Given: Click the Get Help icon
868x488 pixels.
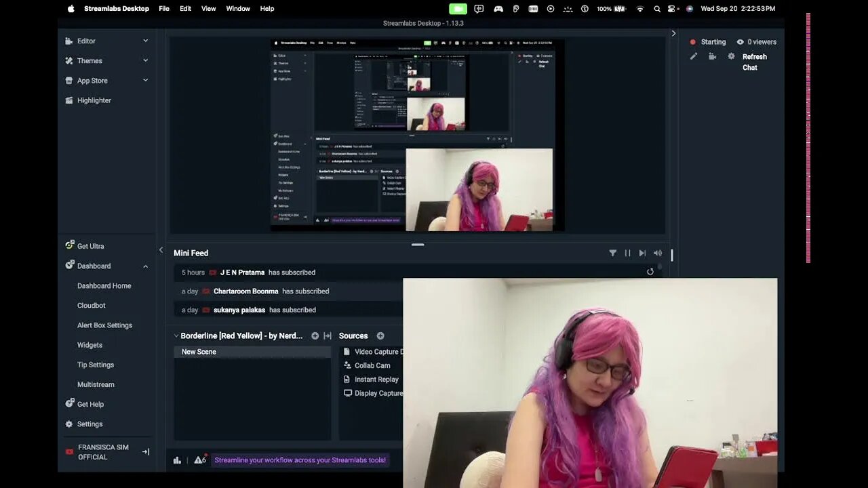Looking at the screenshot, I should pos(69,403).
